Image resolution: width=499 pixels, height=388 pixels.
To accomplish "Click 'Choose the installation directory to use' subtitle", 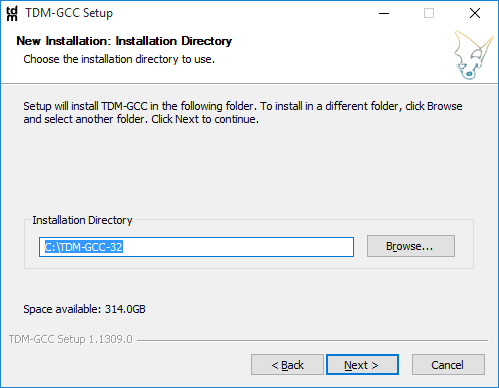I will [119, 59].
